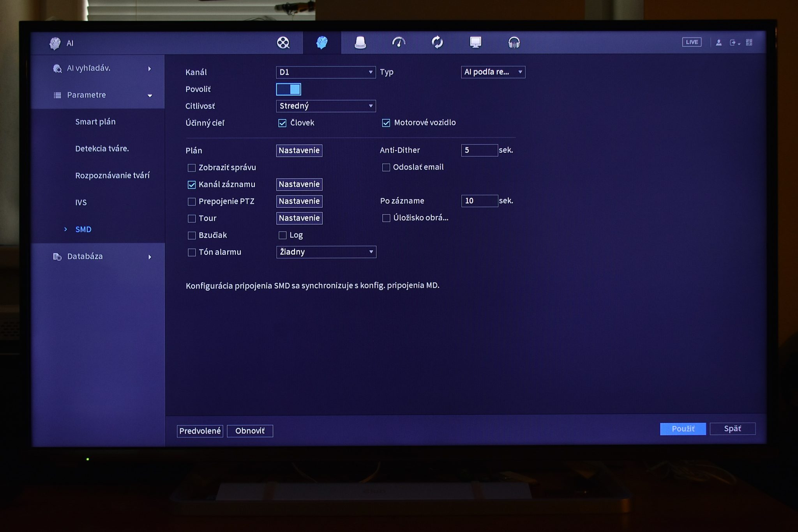Viewport: 798px width, 532px height.
Task: Enable the Bzučiak buzzer checkbox
Action: pos(192,235)
